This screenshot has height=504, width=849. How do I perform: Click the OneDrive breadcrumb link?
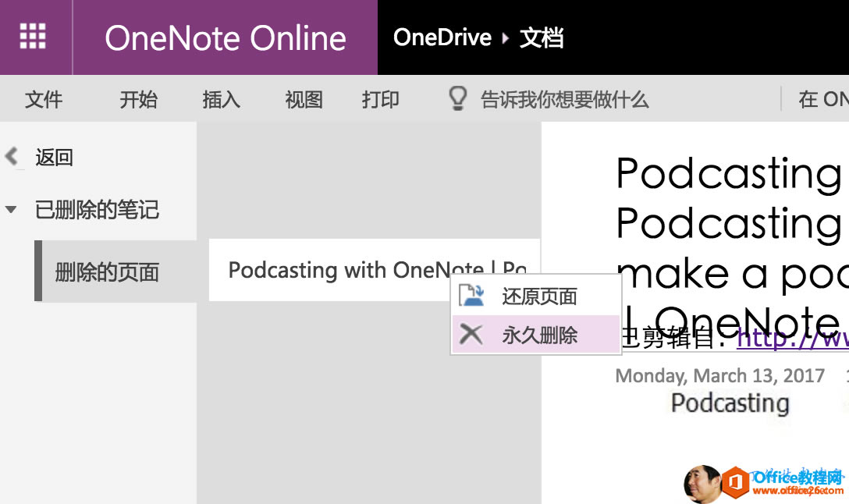pos(441,37)
